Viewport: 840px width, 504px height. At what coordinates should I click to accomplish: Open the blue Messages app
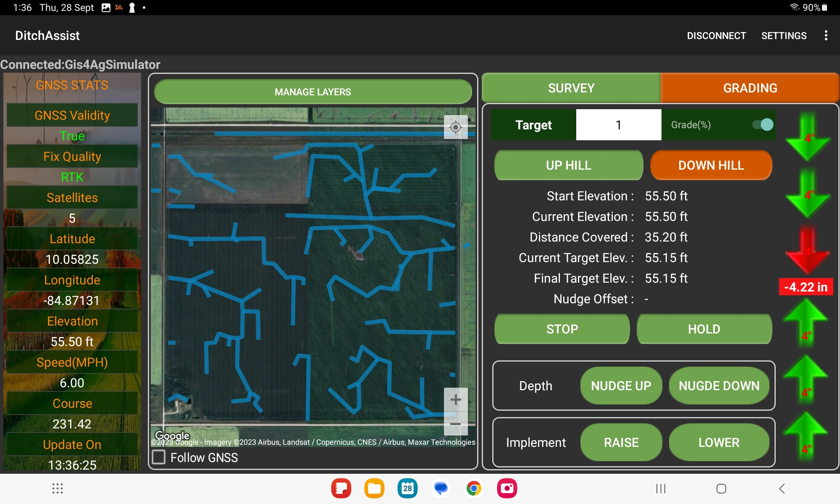pos(441,488)
